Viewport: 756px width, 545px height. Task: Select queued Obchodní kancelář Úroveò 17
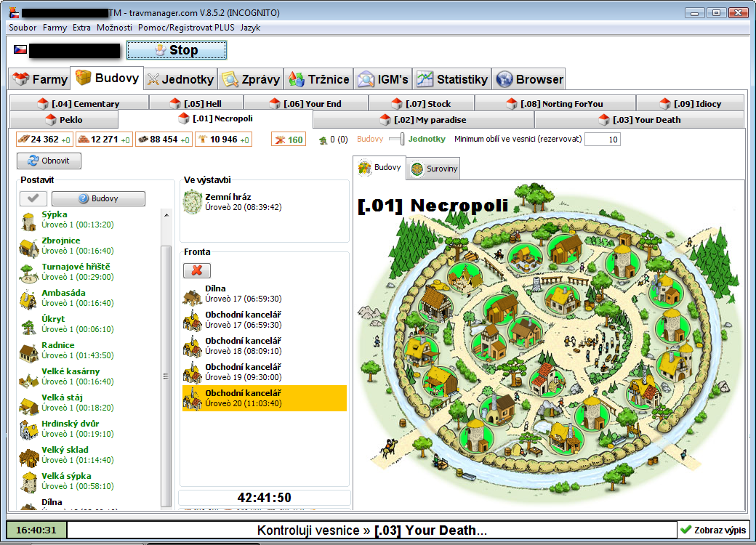pyautogui.click(x=264, y=320)
